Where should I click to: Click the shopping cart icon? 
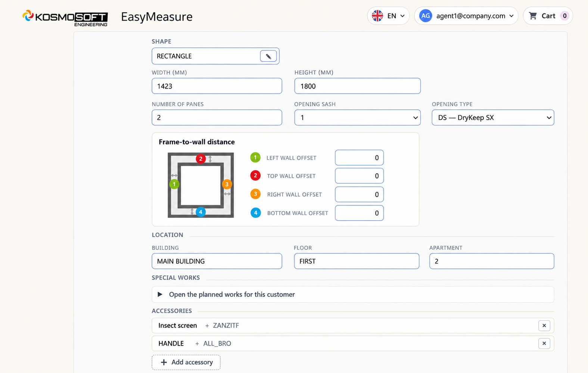[533, 16]
